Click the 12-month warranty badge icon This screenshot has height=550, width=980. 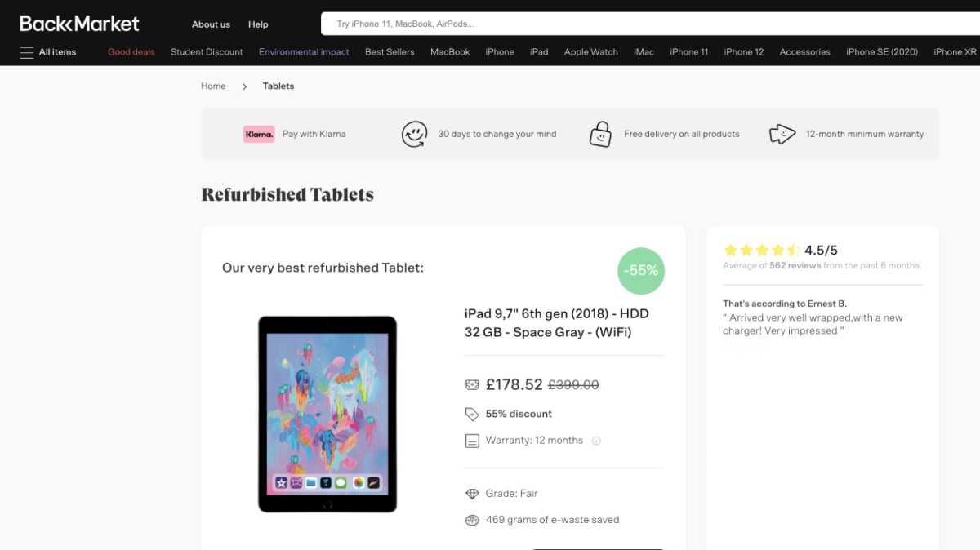[x=782, y=134]
